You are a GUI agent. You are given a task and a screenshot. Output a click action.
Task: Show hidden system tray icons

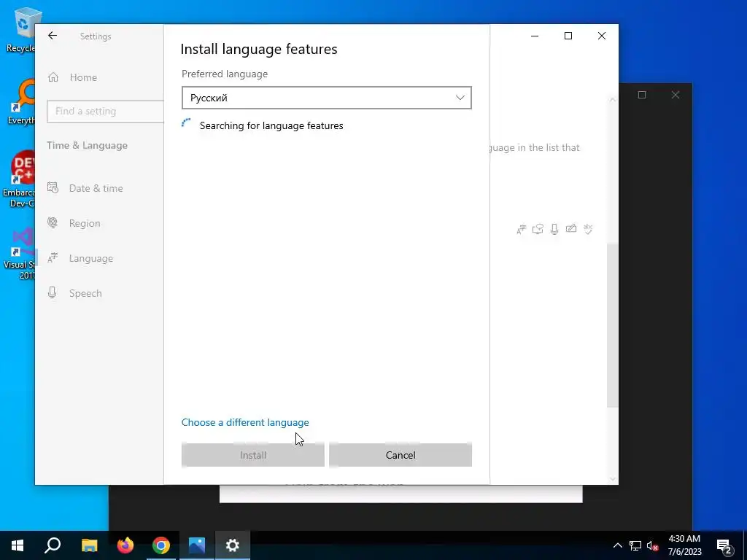(x=617, y=545)
